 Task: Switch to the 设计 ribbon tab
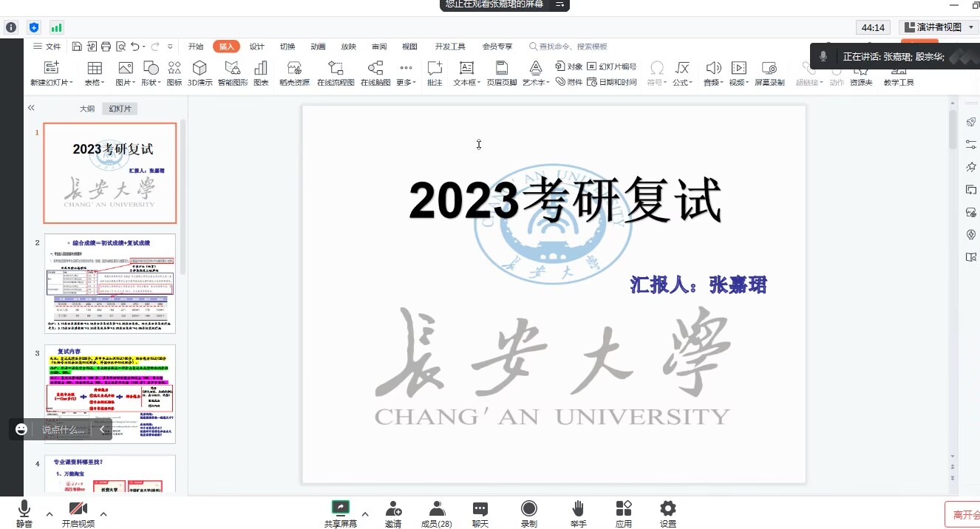(x=256, y=47)
